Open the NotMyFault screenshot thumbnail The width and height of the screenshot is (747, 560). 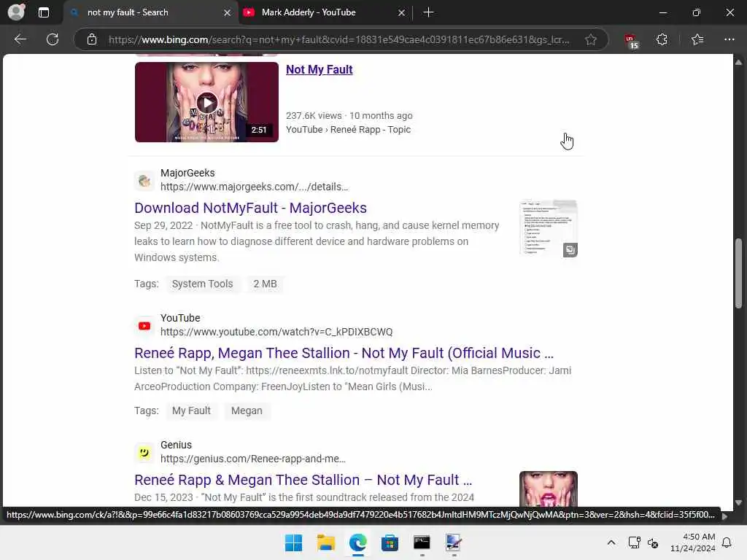549,228
